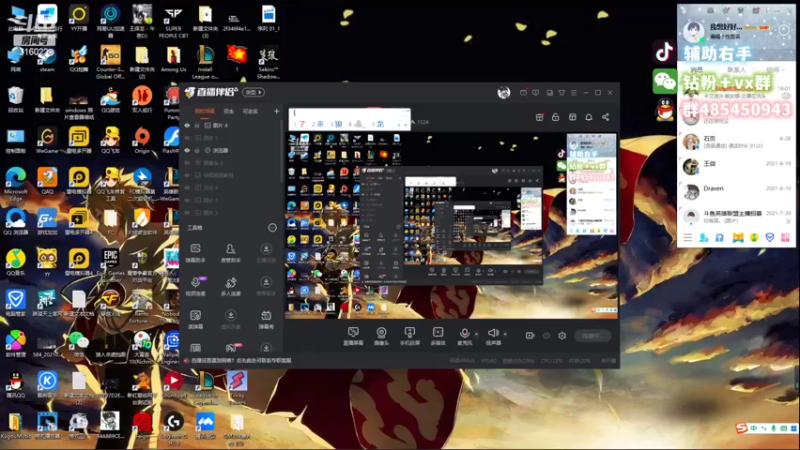Click the streamer avatar in title bar
The height and width of the screenshot is (450, 800).
pyautogui.click(x=504, y=92)
